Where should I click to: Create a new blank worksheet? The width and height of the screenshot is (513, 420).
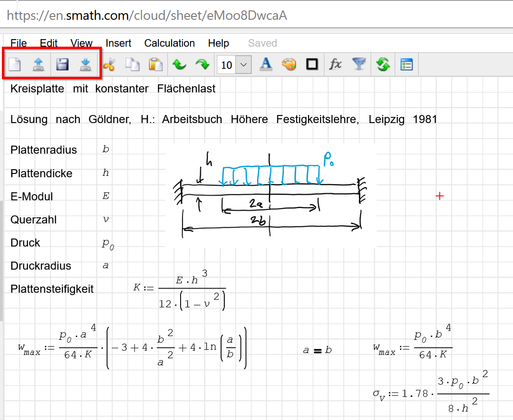(x=15, y=65)
